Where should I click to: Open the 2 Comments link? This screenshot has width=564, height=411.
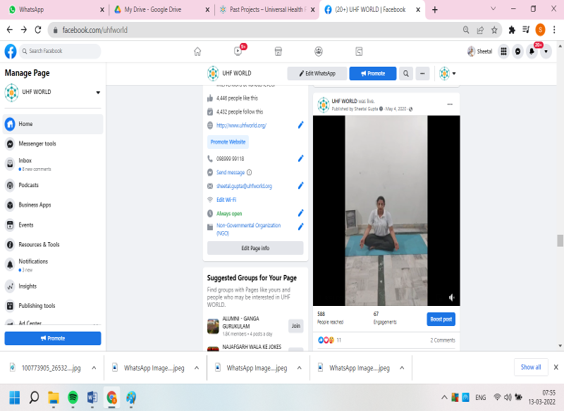pos(442,340)
